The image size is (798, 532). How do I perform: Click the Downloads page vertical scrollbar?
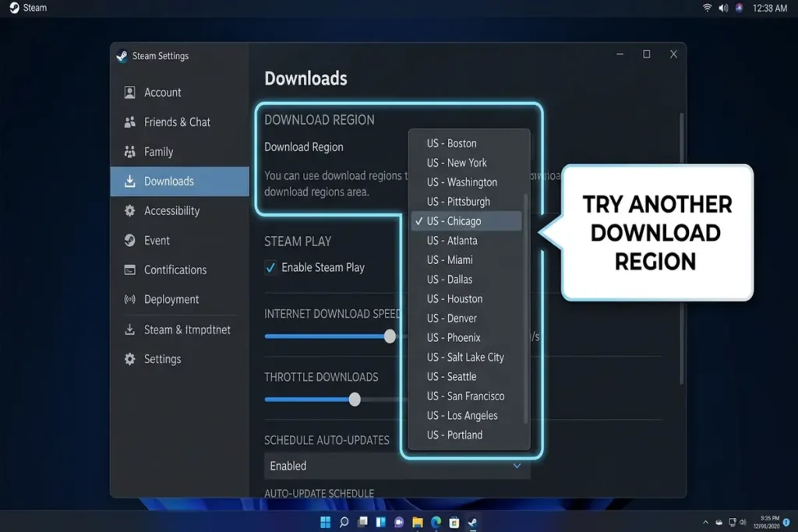pyautogui.click(x=681, y=249)
